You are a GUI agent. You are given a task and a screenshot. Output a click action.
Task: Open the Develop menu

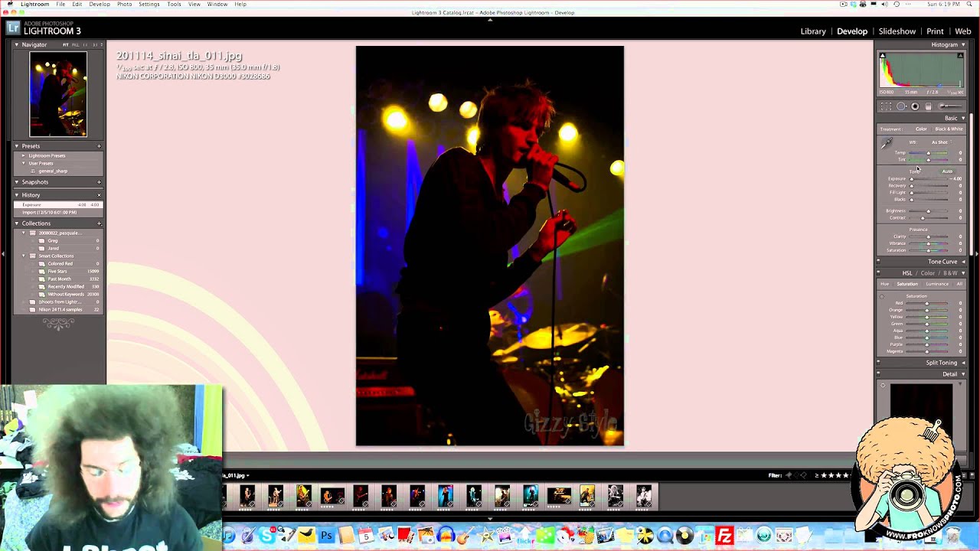100,5
